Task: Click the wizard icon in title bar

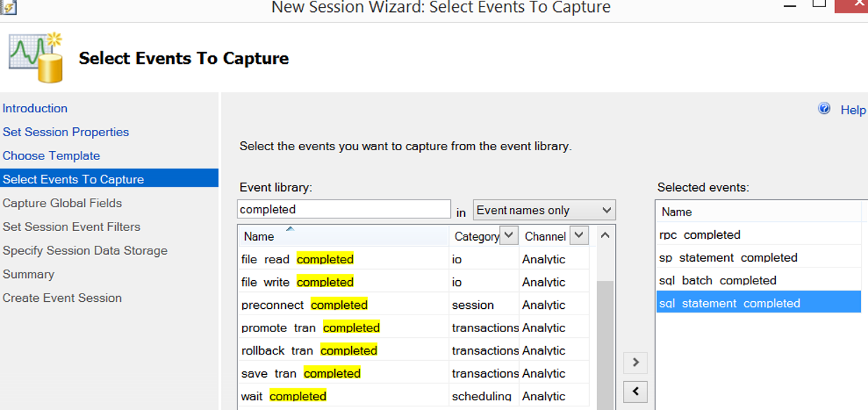Action: 8,7
